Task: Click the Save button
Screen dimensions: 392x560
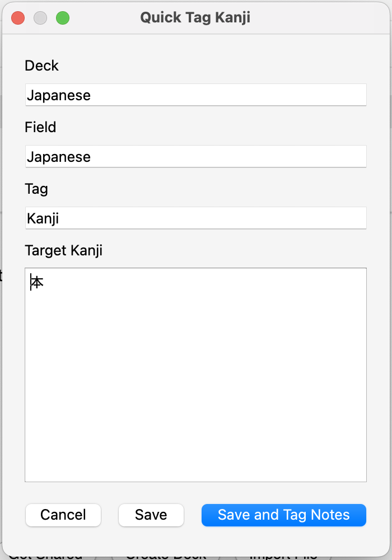Action: [x=151, y=515]
